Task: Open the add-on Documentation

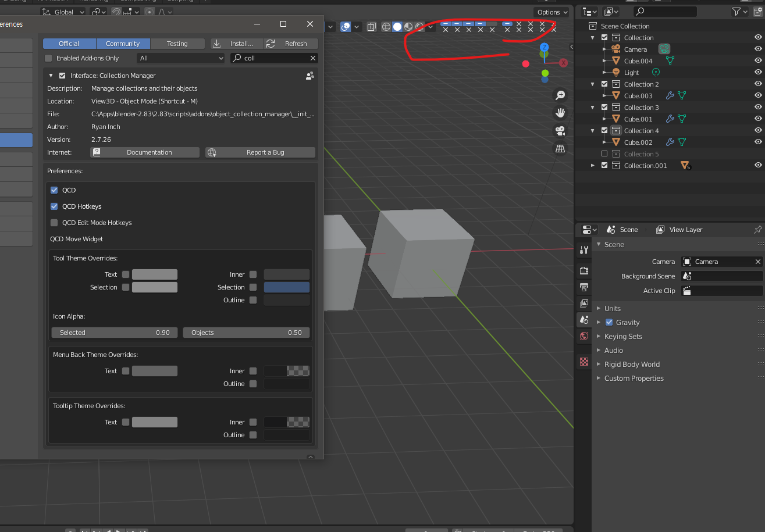Action: pyautogui.click(x=145, y=152)
